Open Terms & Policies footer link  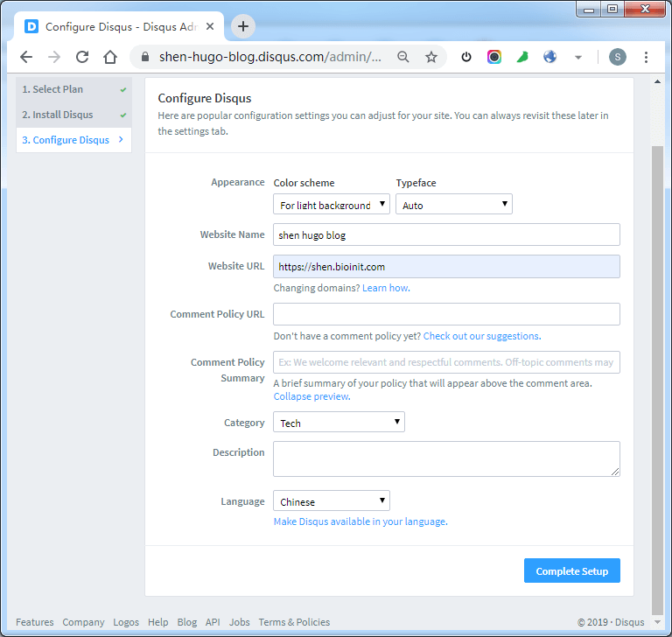point(294,622)
